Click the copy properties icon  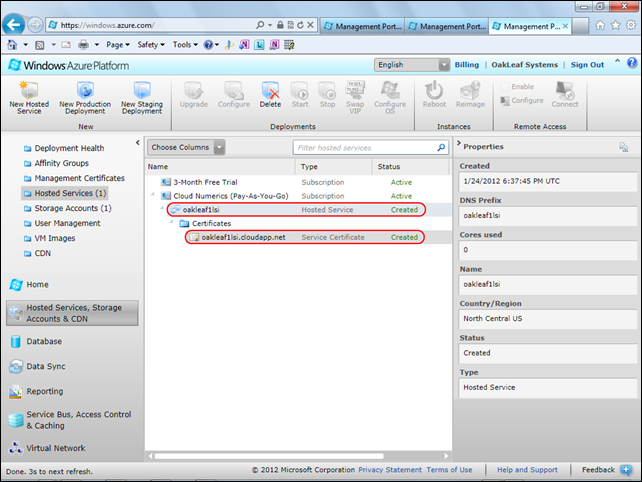pos(623,147)
